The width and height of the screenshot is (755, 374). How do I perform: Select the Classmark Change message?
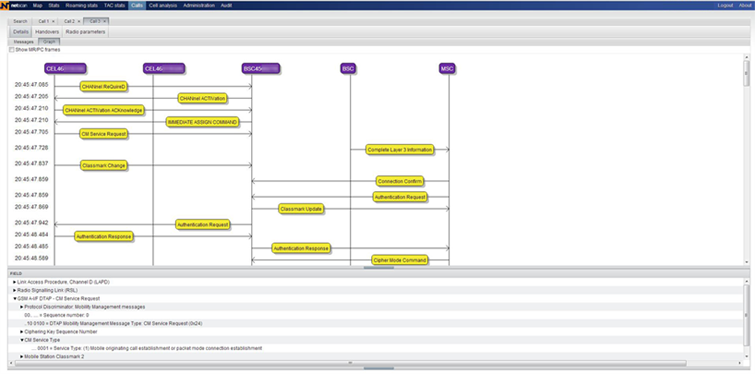104,166
